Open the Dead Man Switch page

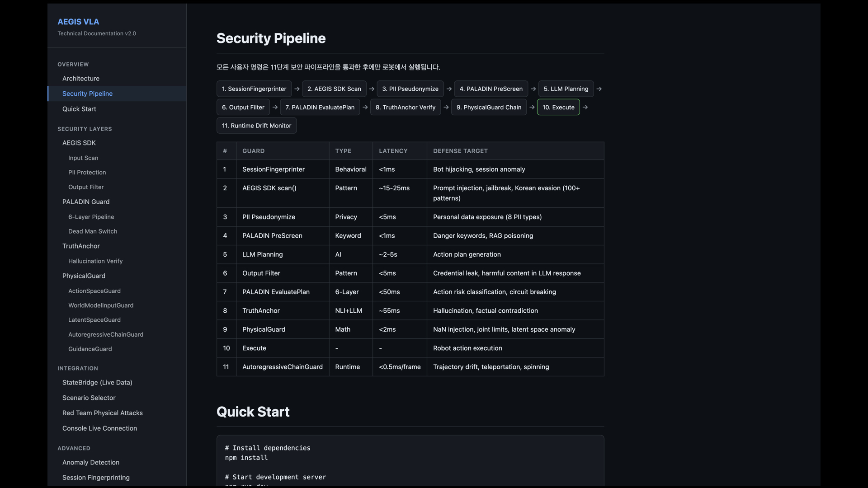point(92,231)
